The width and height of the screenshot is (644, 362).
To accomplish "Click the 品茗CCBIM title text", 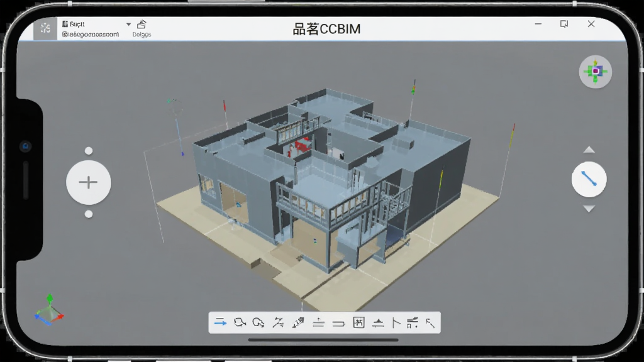I will click(326, 29).
